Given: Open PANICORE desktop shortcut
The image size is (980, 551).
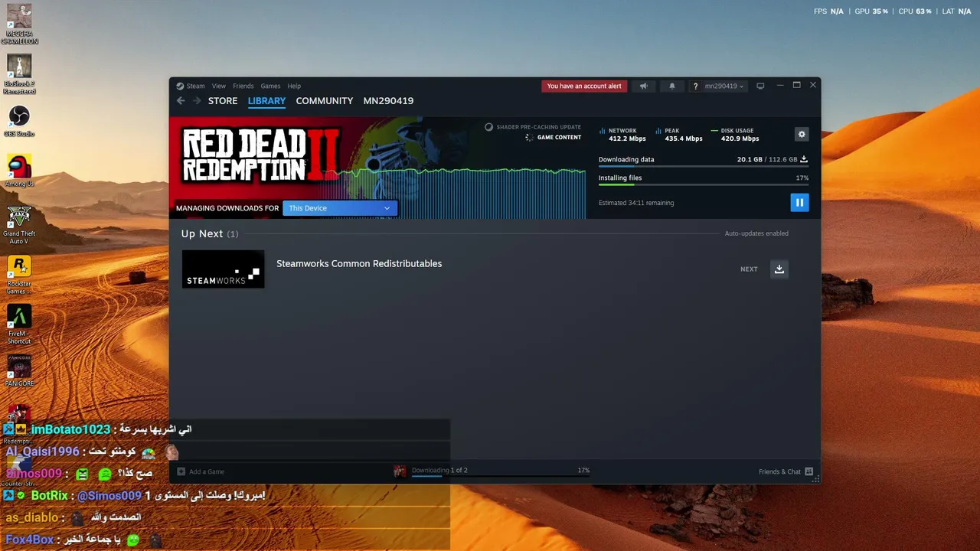Looking at the screenshot, I should pos(19,371).
